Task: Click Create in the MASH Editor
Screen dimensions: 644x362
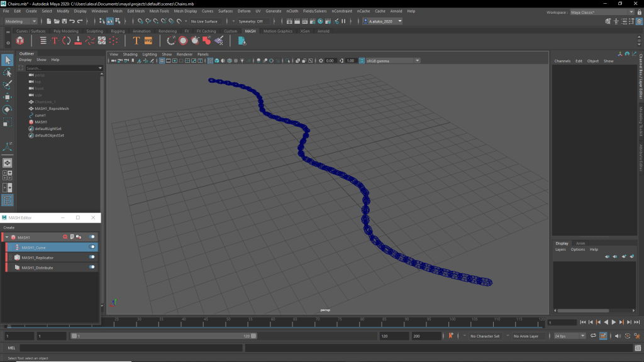Action: coord(9,228)
